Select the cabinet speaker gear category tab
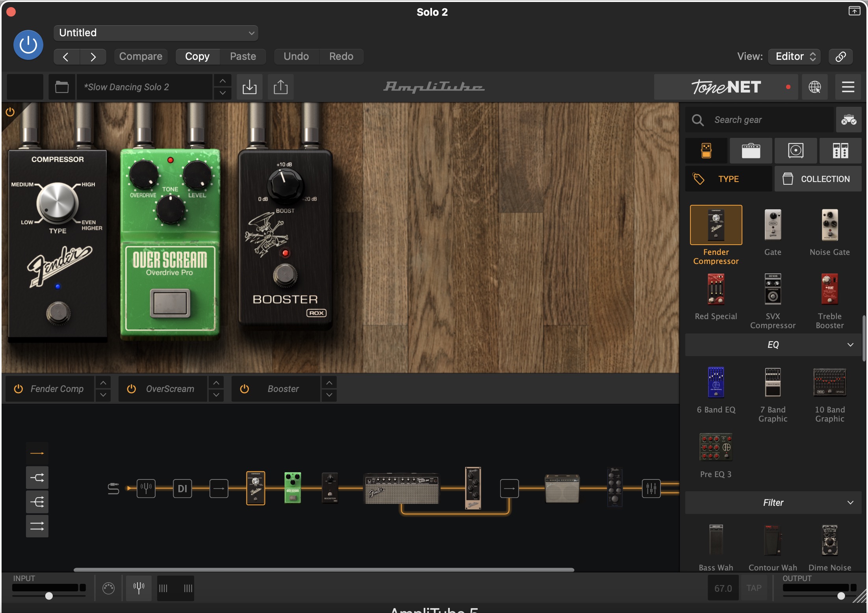The height and width of the screenshot is (613, 868). coord(796,151)
